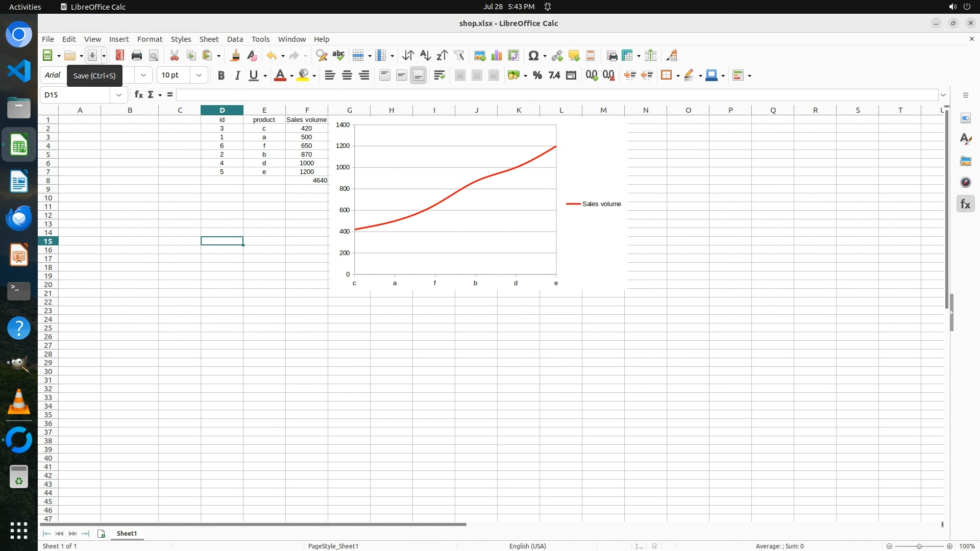The width and height of the screenshot is (980, 551).
Task: Select the Sheet1 tab
Action: (127, 533)
